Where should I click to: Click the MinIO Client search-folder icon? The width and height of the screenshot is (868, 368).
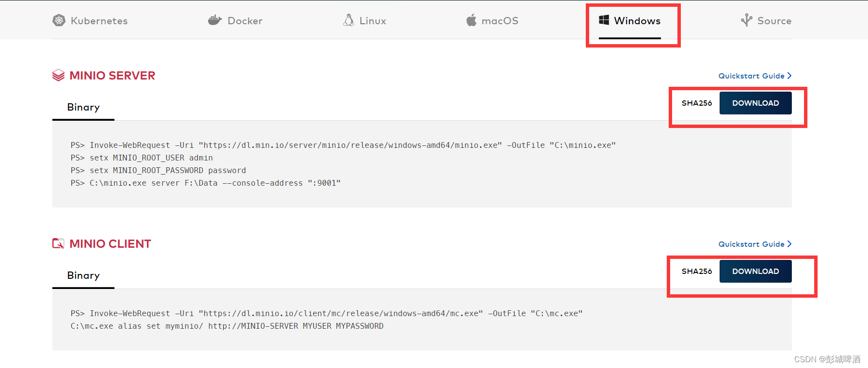58,243
